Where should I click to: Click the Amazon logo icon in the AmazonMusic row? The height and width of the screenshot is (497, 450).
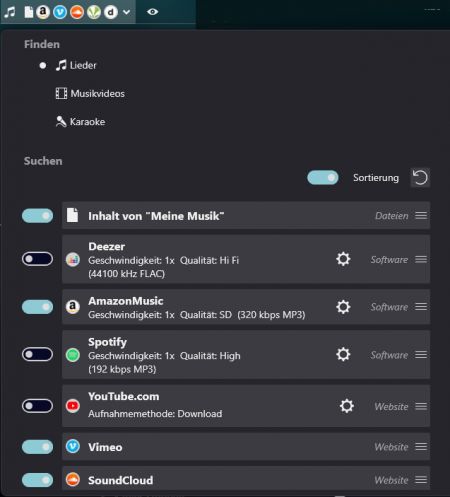point(73,307)
